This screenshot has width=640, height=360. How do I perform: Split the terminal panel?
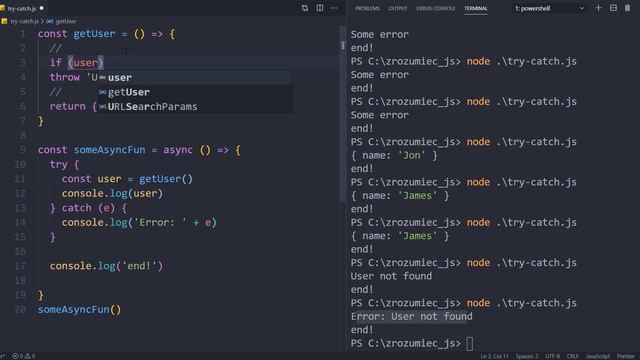[613, 8]
